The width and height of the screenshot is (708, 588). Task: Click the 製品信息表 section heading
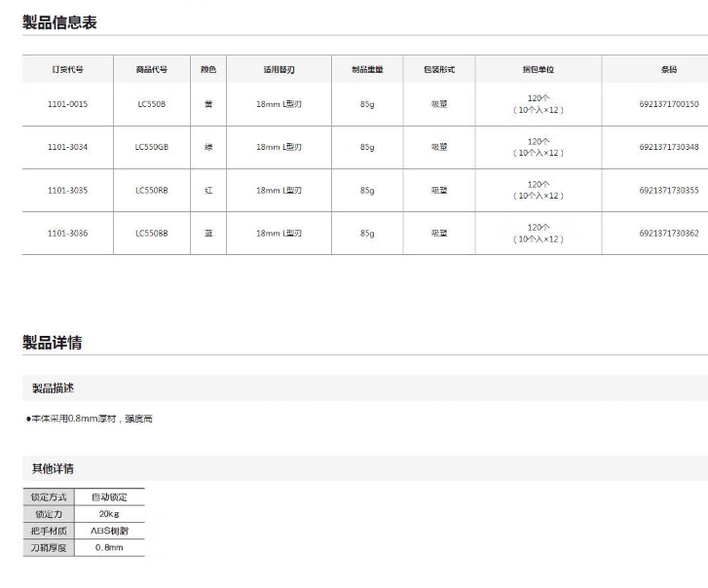(x=59, y=22)
